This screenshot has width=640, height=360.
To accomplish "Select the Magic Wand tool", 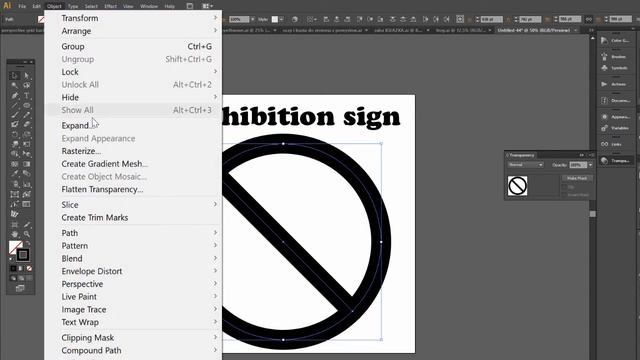I will [x=15, y=85].
